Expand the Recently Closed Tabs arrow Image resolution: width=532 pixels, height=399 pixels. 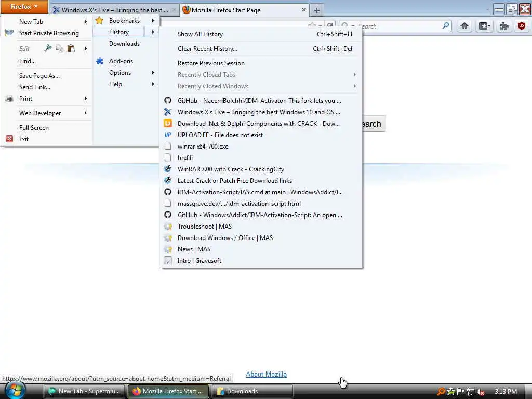click(354, 75)
